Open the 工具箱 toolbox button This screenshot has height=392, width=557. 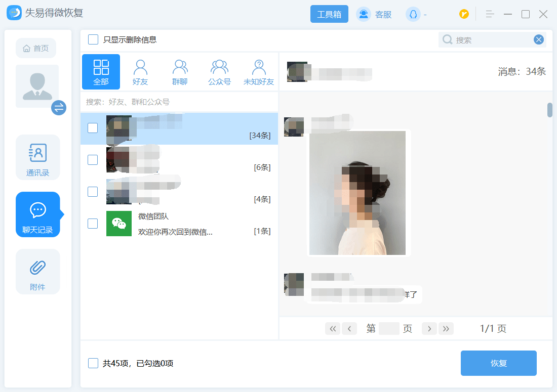329,14
